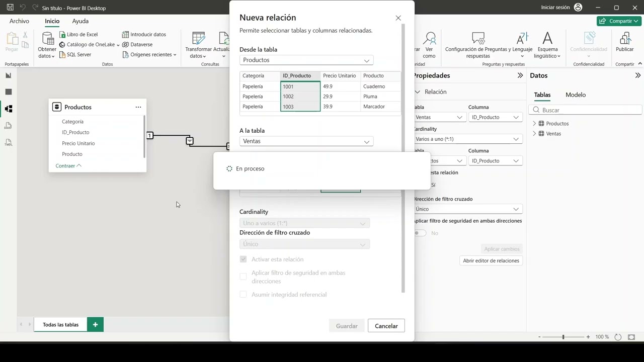Select SQL Server data source
This screenshot has height=362, width=644.
tap(75, 54)
